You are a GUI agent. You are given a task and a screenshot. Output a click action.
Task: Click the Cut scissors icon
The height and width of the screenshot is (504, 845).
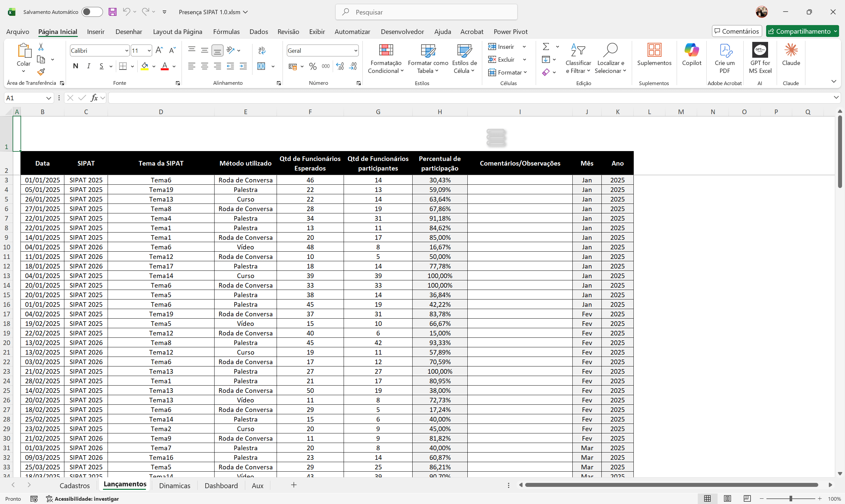(41, 47)
